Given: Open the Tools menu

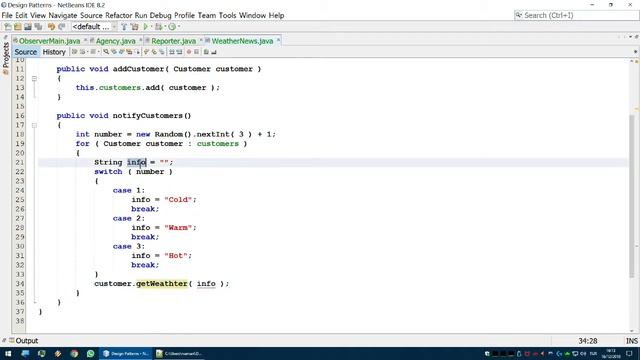Looking at the screenshot, I should pos(227,16).
